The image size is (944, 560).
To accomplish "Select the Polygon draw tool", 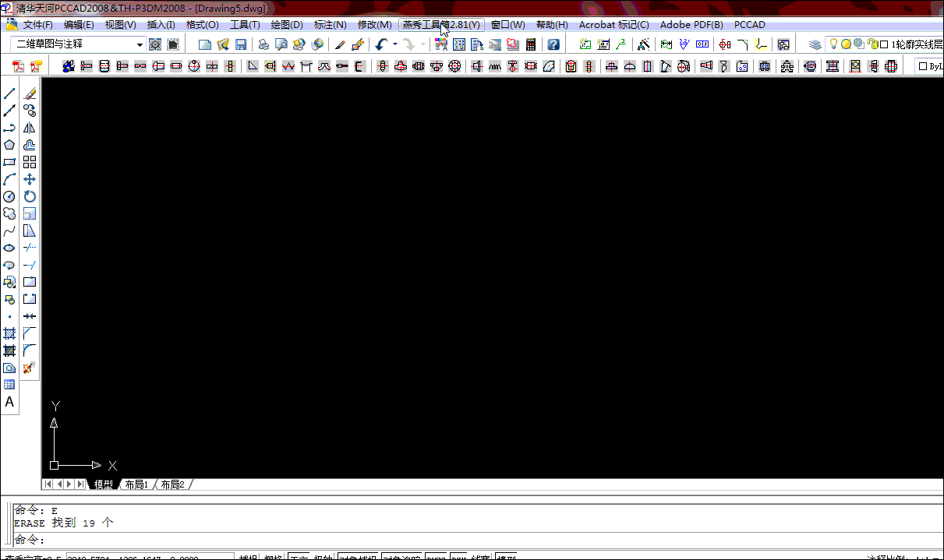I will 9,145.
